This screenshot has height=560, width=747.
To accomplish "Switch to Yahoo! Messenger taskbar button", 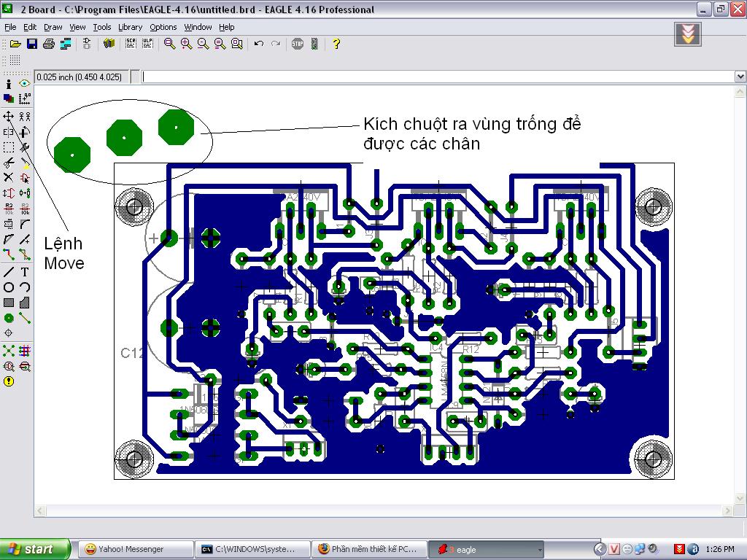I will tap(136, 550).
